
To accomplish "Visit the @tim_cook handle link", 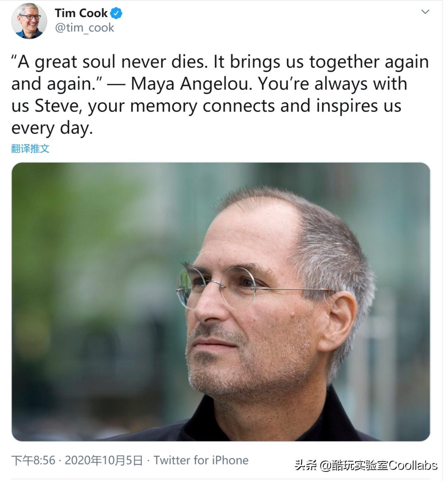I will [x=84, y=28].
